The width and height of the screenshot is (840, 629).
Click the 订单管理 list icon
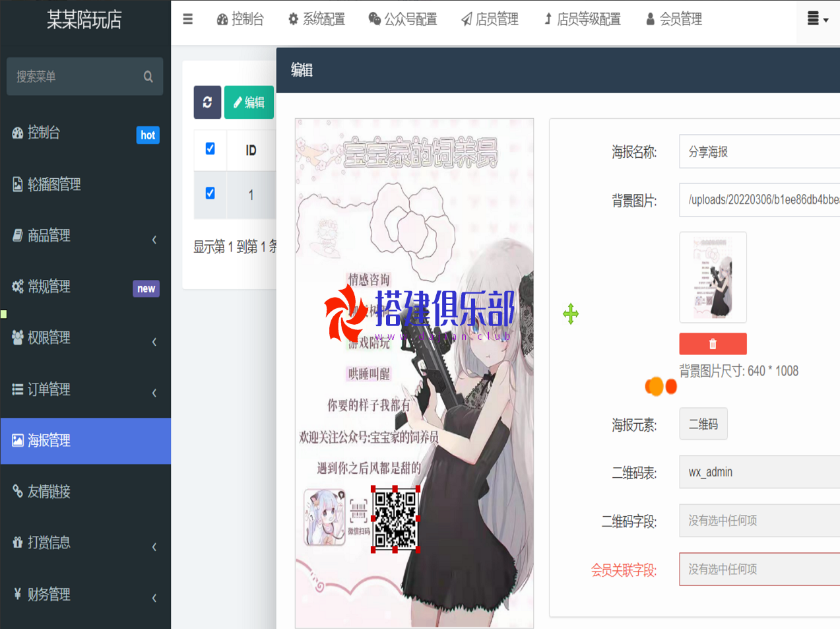click(18, 389)
